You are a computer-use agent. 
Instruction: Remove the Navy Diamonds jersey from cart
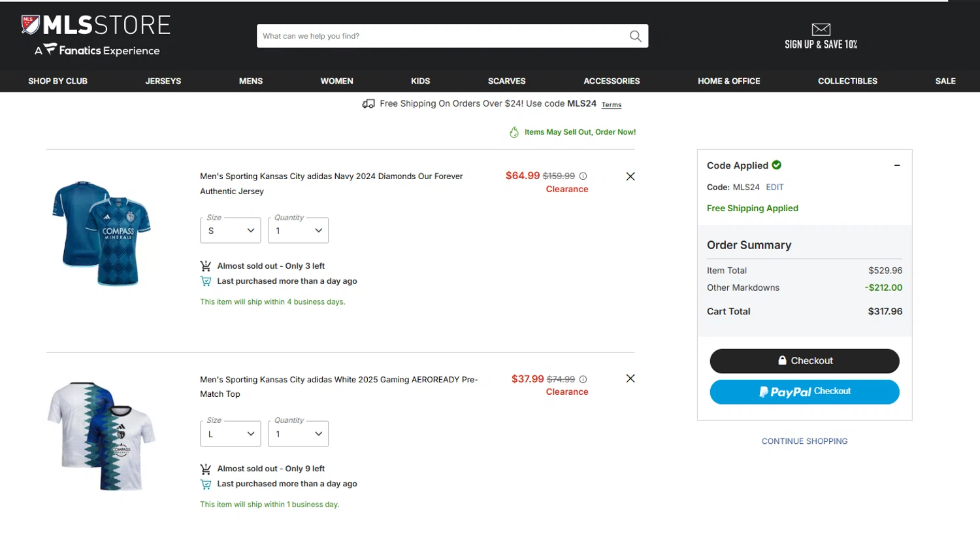click(630, 176)
